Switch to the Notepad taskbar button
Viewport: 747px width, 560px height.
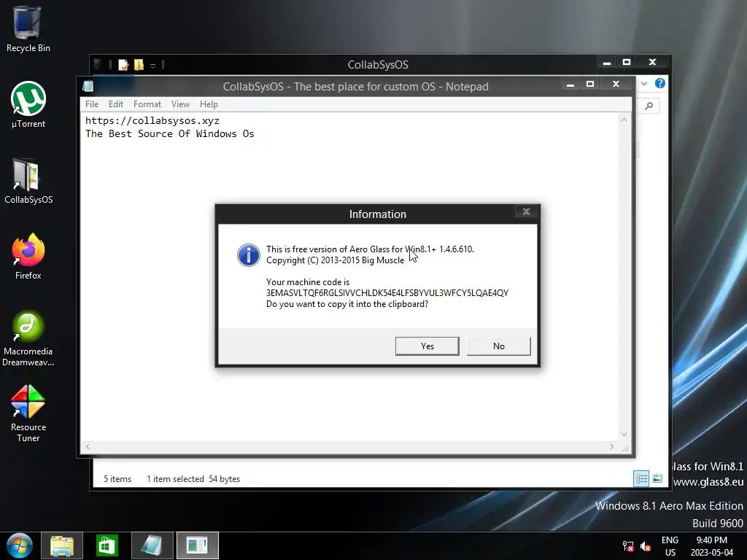[x=152, y=545]
